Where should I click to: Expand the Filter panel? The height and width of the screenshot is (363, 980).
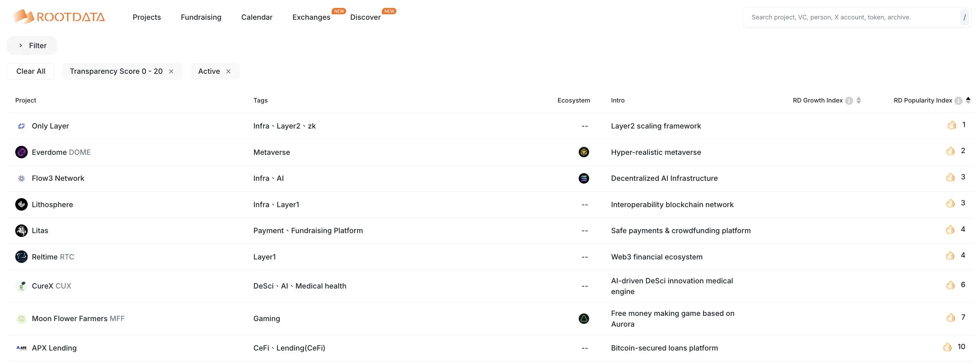pos(32,45)
